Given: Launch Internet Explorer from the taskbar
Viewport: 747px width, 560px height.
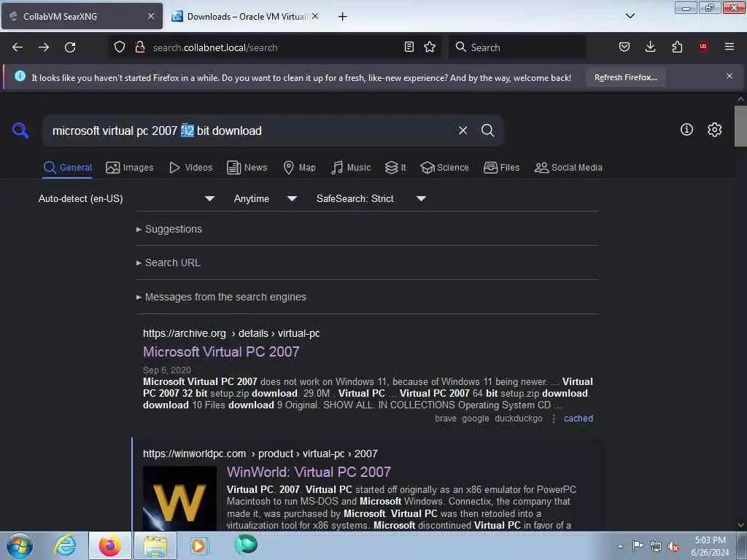Looking at the screenshot, I should 65,545.
